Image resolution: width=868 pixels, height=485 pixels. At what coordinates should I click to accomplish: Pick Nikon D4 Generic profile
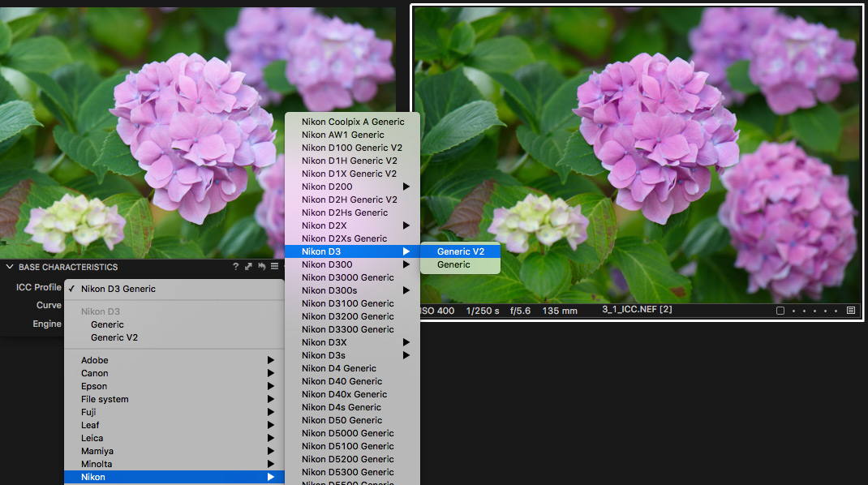click(352, 368)
